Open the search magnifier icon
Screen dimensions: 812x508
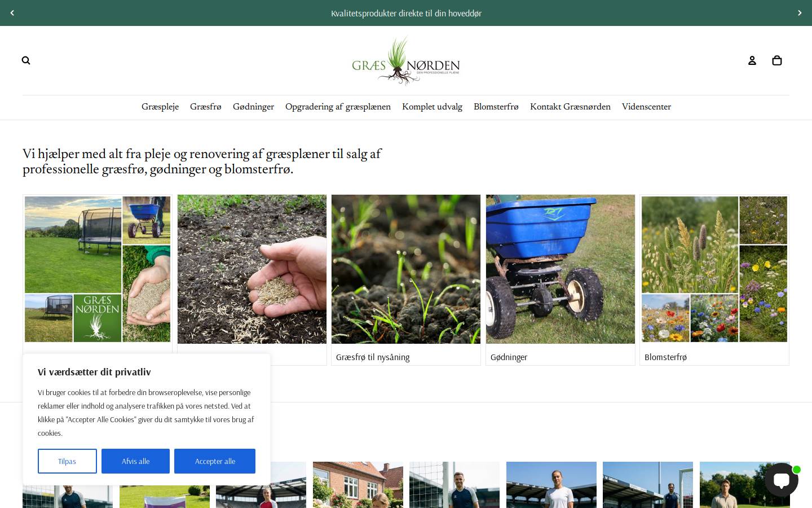(26, 60)
